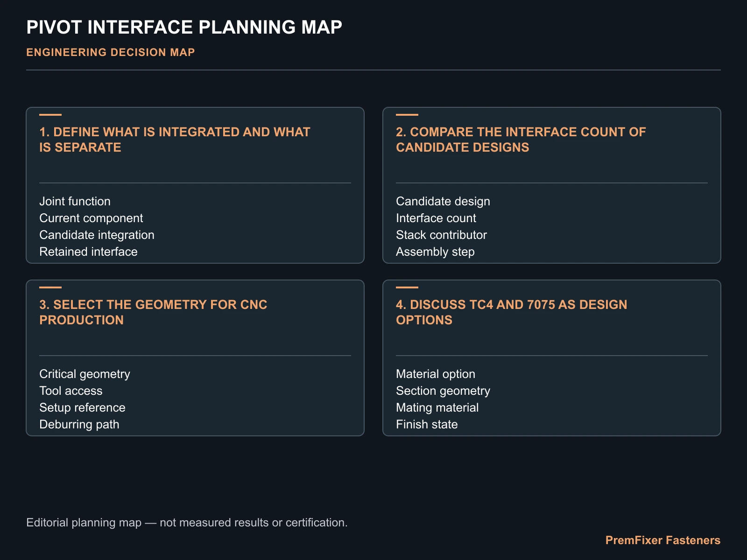Click the 'Retained interface' line
747x560 pixels.
(88, 252)
